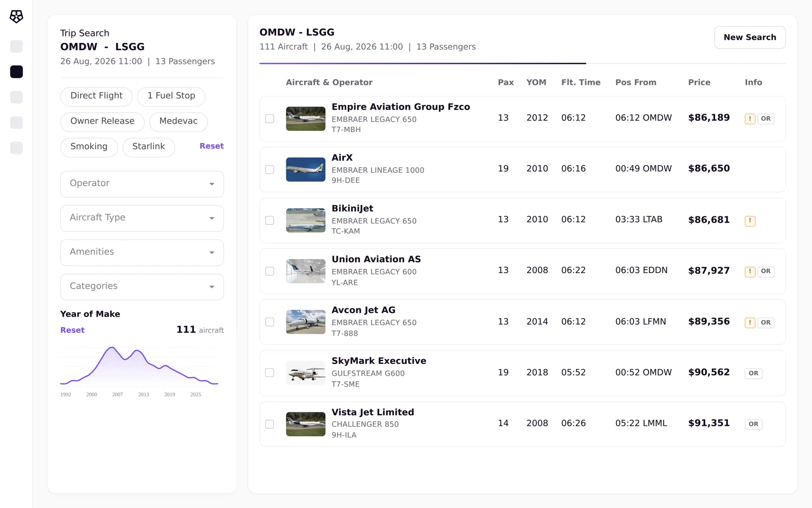Select the SkyMark Executive checkbox
The height and width of the screenshot is (508, 812).
(269, 373)
